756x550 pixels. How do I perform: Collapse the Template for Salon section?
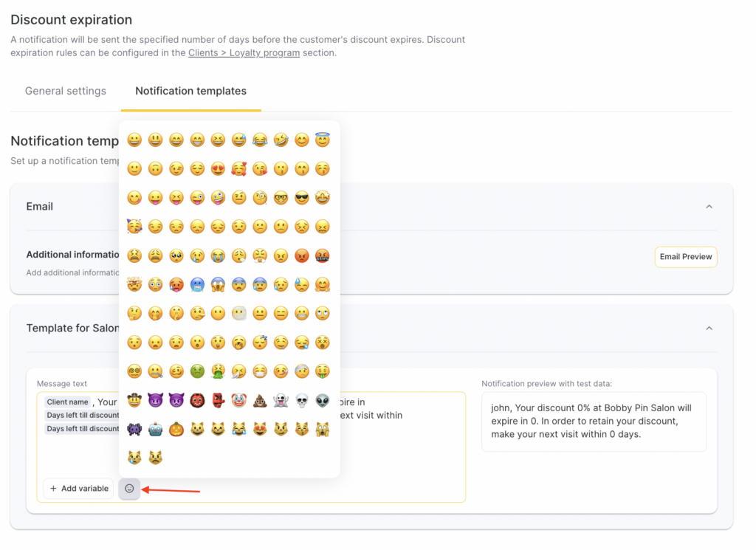pyautogui.click(x=709, y=328)
